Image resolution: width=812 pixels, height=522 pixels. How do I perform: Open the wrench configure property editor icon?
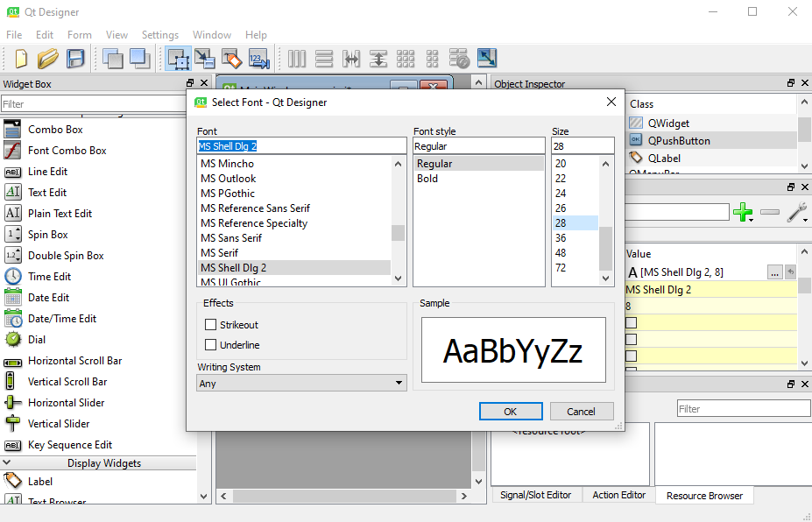[x=796, y=212]
